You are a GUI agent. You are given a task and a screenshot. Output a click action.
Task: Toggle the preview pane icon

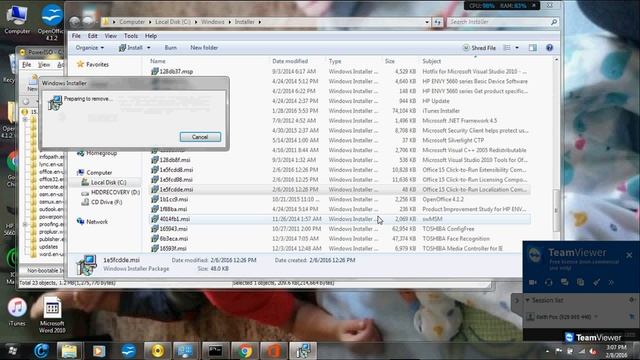tap(533, 48)
